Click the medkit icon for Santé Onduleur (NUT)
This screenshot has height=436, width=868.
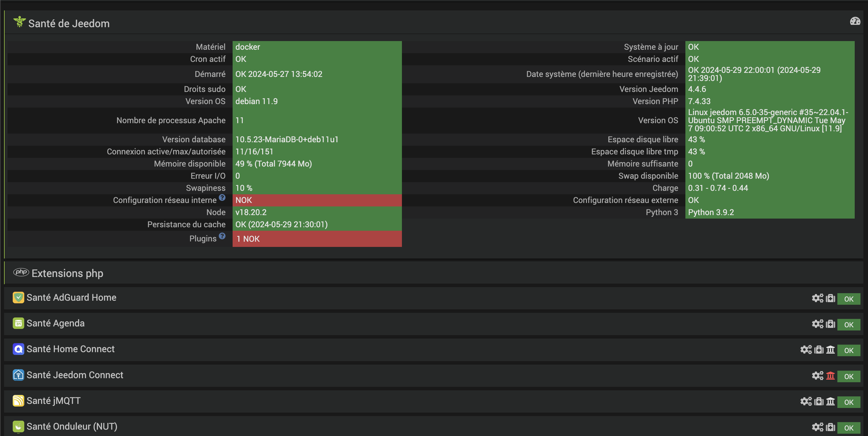coord(831,427)
